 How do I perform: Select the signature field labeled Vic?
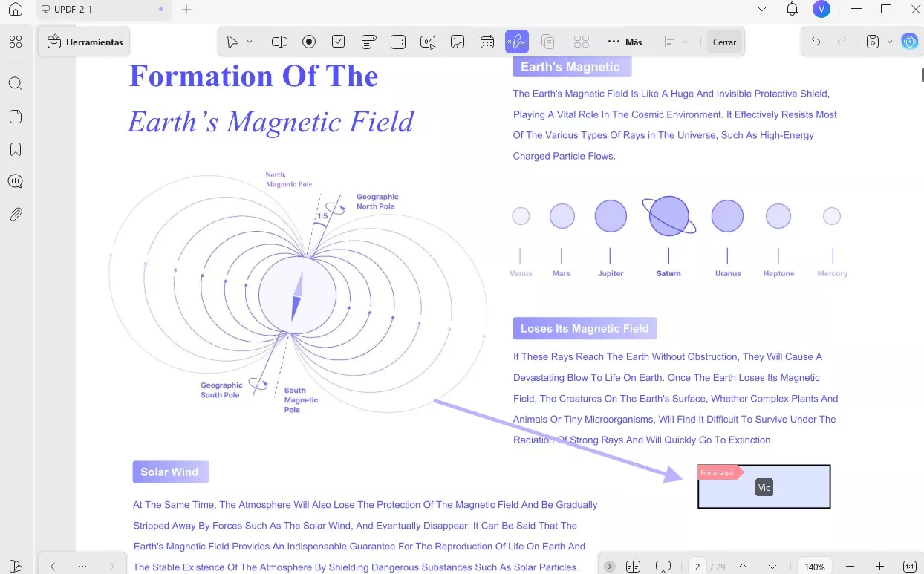pos(764,487)
